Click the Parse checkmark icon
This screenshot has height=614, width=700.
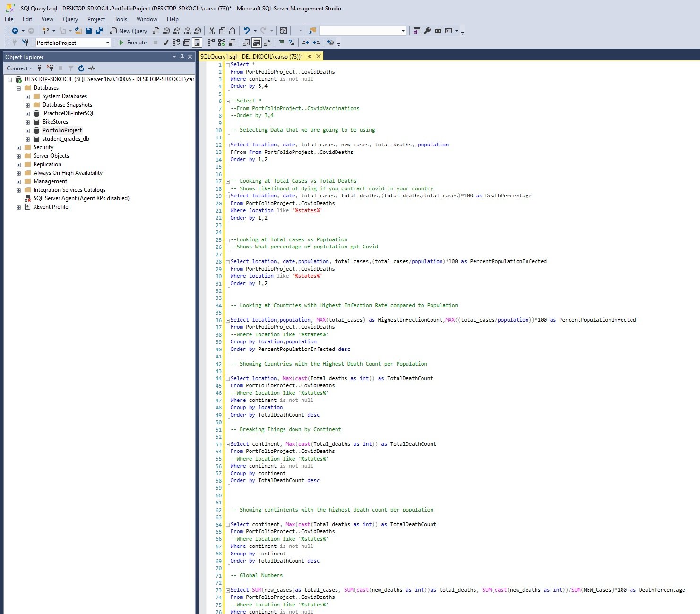click(x=166, y=43)
